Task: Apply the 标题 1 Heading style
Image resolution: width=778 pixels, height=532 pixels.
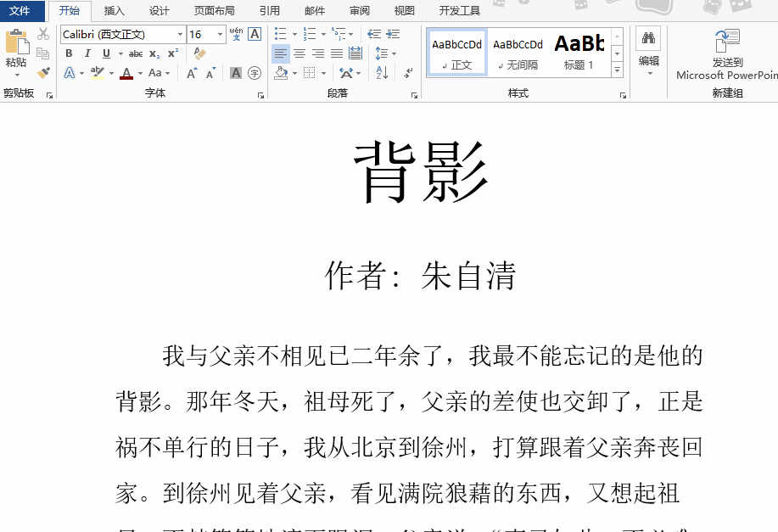Action: pos(579,53)
